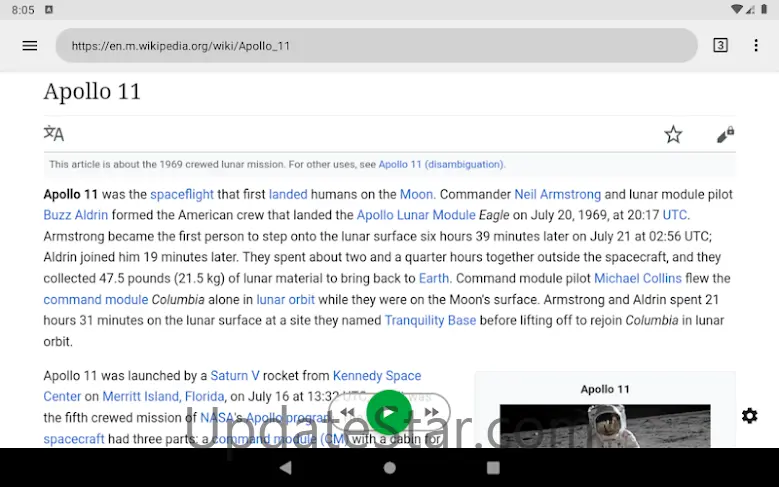Tap the article language translate icon

tap(54, 134)
